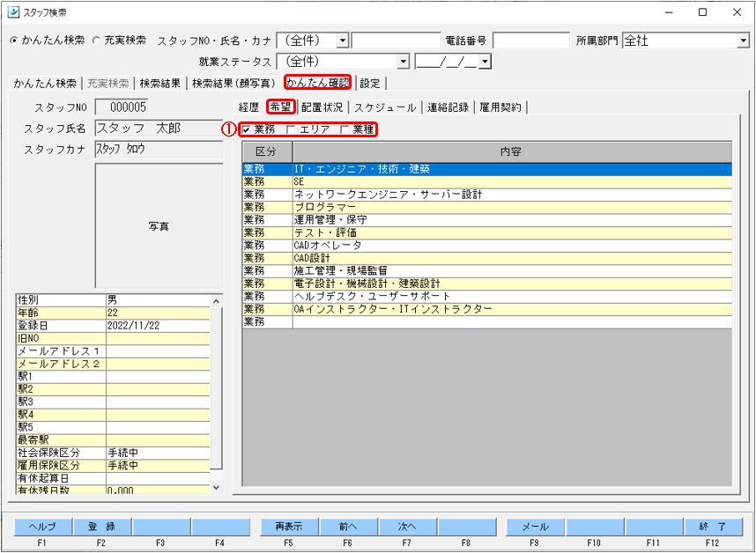Screen dimensions: 756x553
Task: Select the テスト・評価 row
Action: tap(487, 232)
